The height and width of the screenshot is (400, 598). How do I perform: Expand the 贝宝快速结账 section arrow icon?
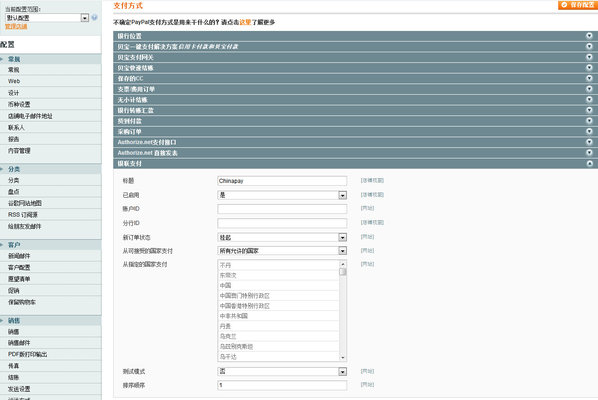coord(589,67)
